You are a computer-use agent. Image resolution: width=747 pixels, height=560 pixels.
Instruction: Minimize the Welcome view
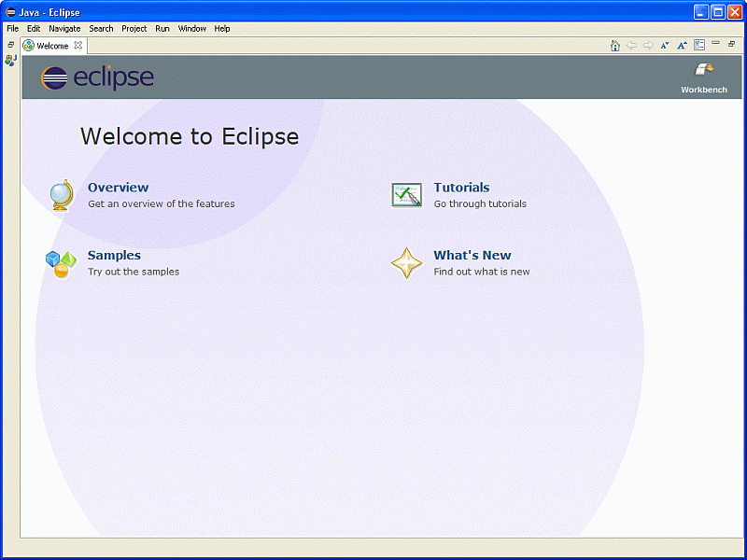(715, 43)
